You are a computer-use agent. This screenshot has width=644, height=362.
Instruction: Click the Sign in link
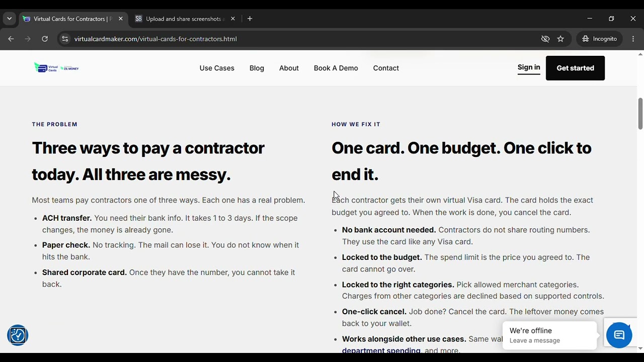529,67
